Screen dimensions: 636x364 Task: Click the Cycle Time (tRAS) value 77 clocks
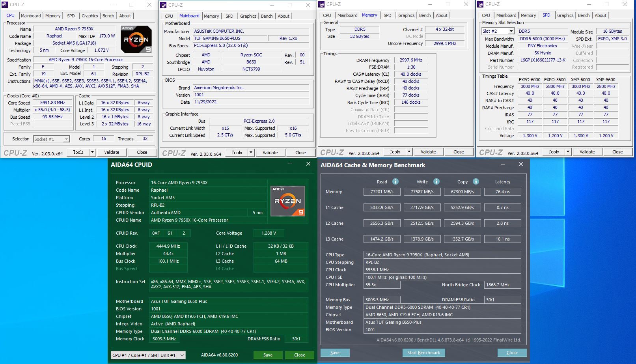pyautogui.click(x=411, y=95)
